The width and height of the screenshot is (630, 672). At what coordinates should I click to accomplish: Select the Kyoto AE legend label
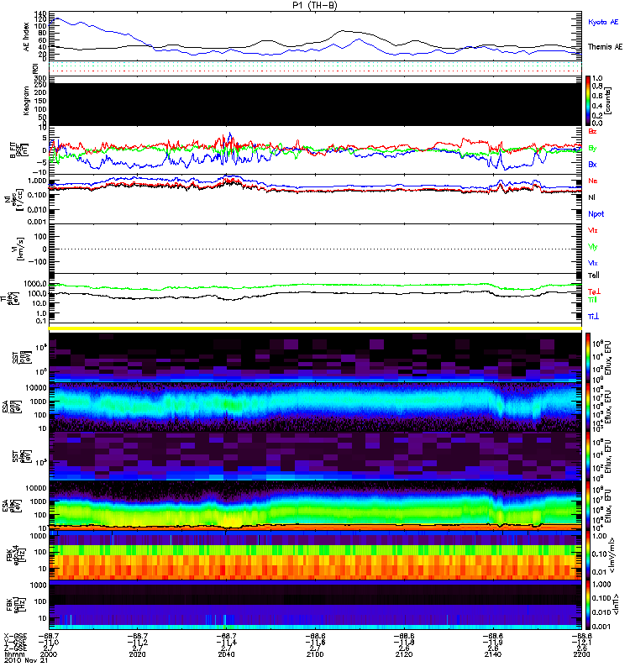tap(603, 22)
